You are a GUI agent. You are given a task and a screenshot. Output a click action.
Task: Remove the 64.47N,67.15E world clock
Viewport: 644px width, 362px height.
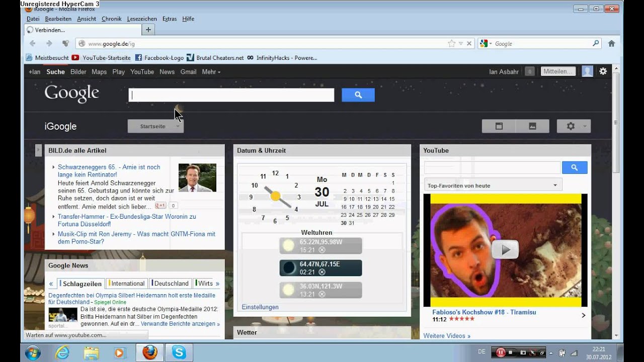[x=322, y=272]
